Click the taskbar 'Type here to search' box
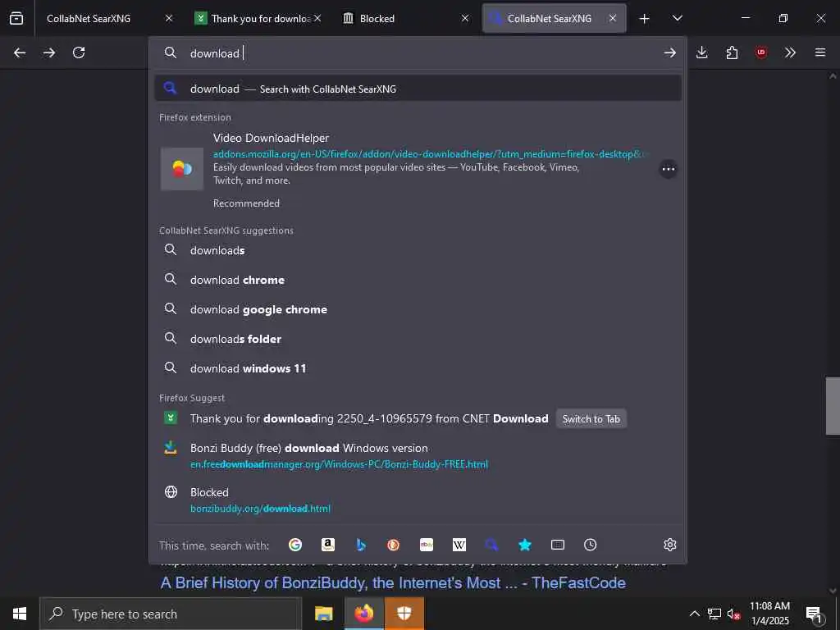Image resolution: width=840 pixels, height=630 pixels. [171, 614]
